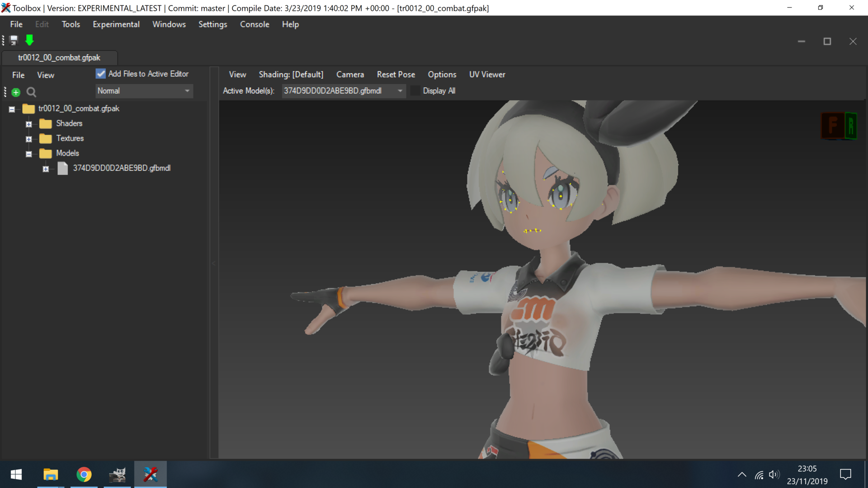Click the save icon in the toolbar

coord(14,41)
